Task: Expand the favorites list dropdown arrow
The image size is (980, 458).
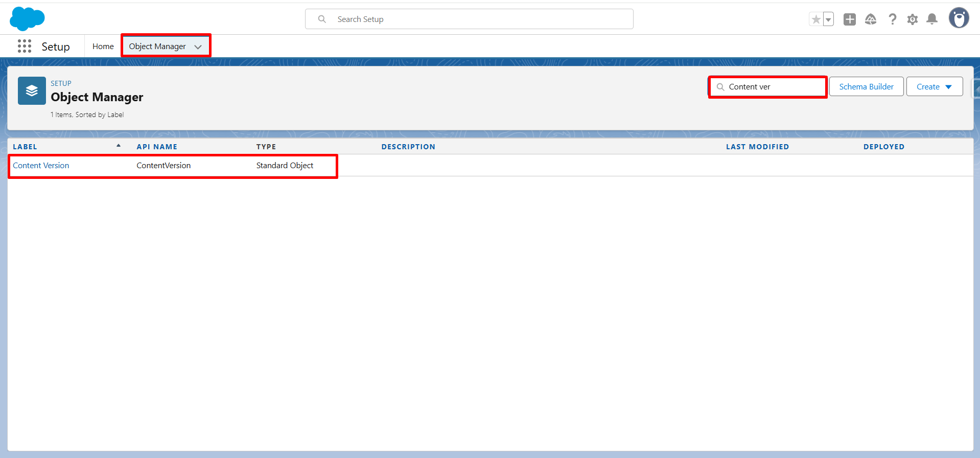Action: click(x=828, y=19)
